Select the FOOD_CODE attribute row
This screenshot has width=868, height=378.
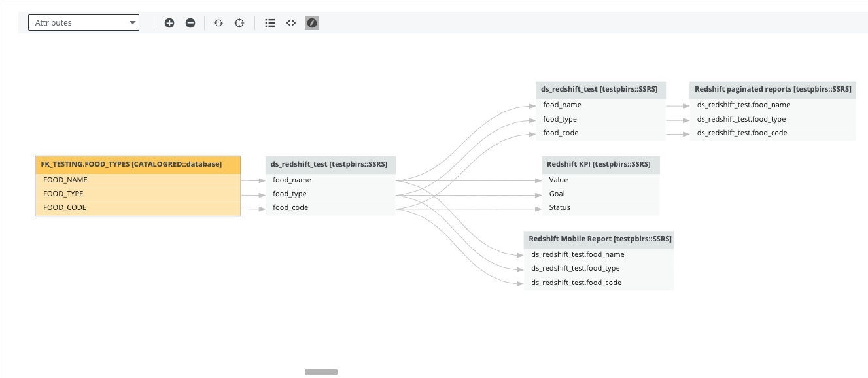65,207
